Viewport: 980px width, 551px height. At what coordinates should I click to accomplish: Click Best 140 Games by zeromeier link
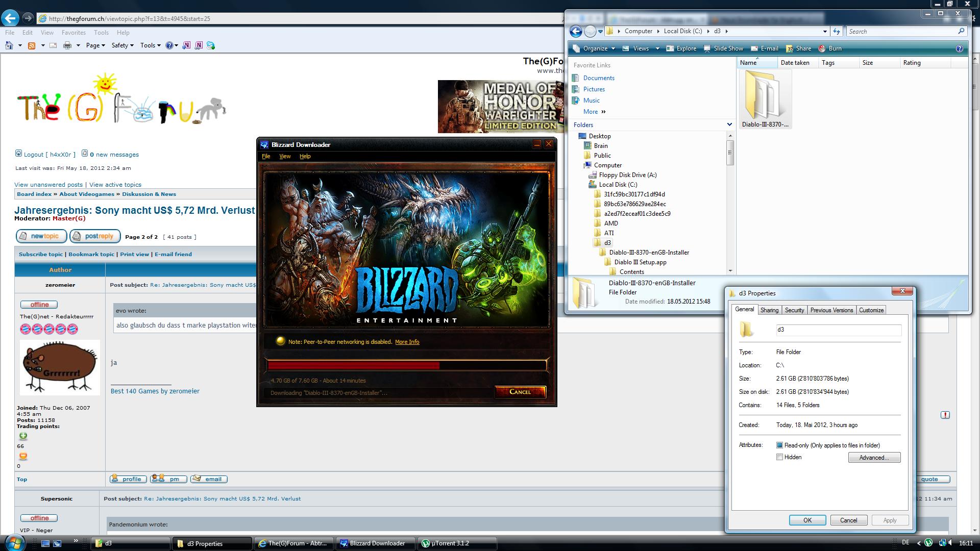tap(155, 391)
